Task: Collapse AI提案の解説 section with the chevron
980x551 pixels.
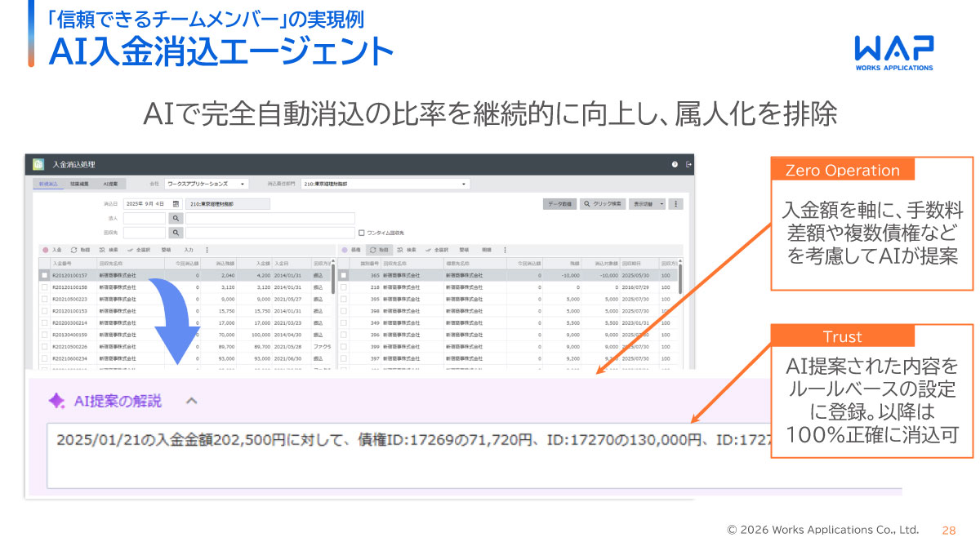Action: (x=191, y=401)
